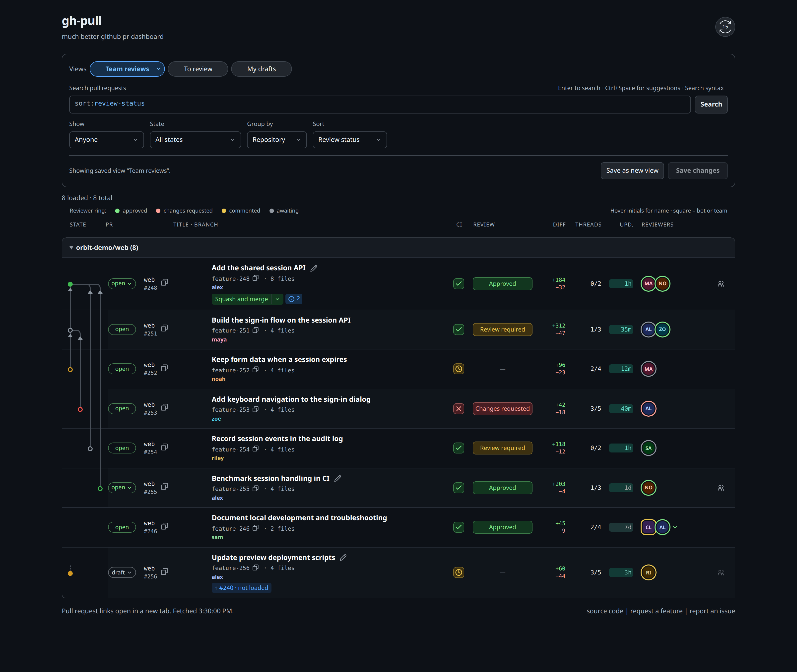Open draft state dropdown for #256

tap(122, 573)
